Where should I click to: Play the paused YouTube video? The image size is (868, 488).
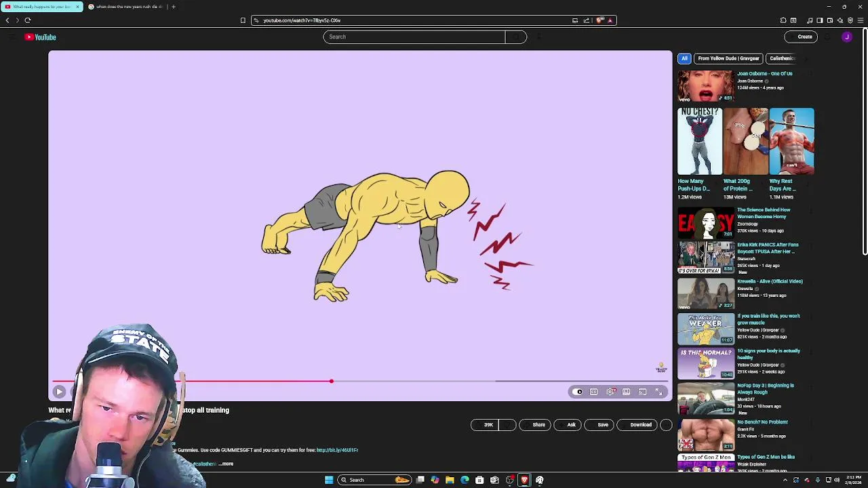click(59, 392)
